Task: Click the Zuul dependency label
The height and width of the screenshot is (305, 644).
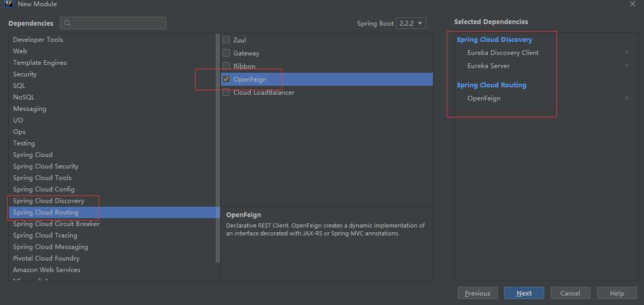Action: click(x=240, y=40)
